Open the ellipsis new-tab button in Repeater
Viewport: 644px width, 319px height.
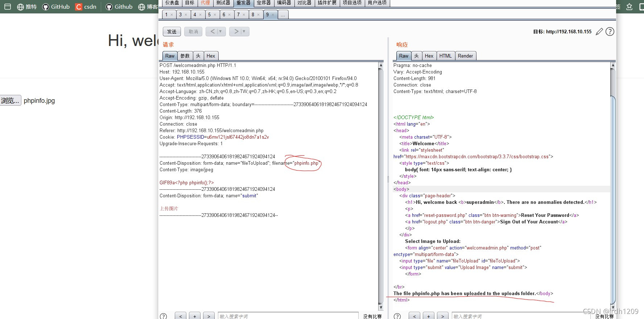point(283,15)
